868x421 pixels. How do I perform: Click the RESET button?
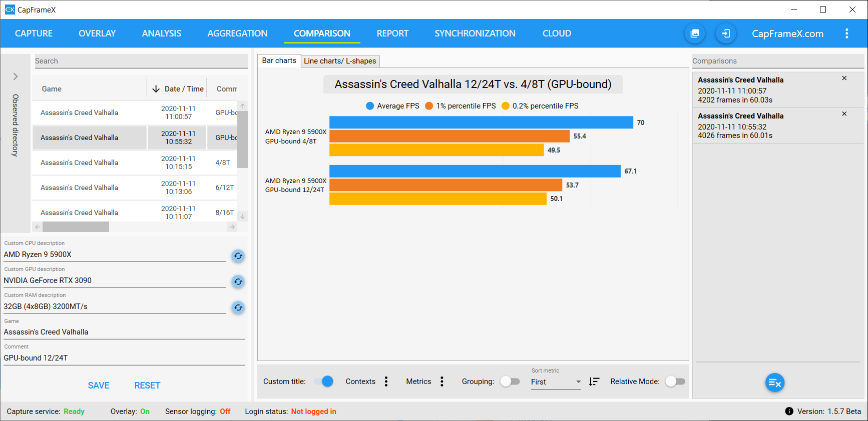click(x=147, y=385)
